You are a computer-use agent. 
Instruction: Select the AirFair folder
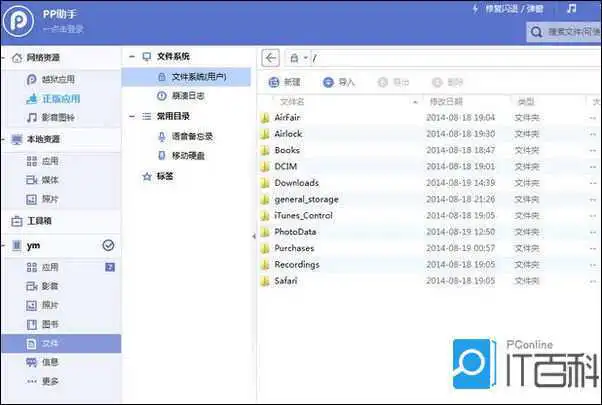tap(287, 117)
